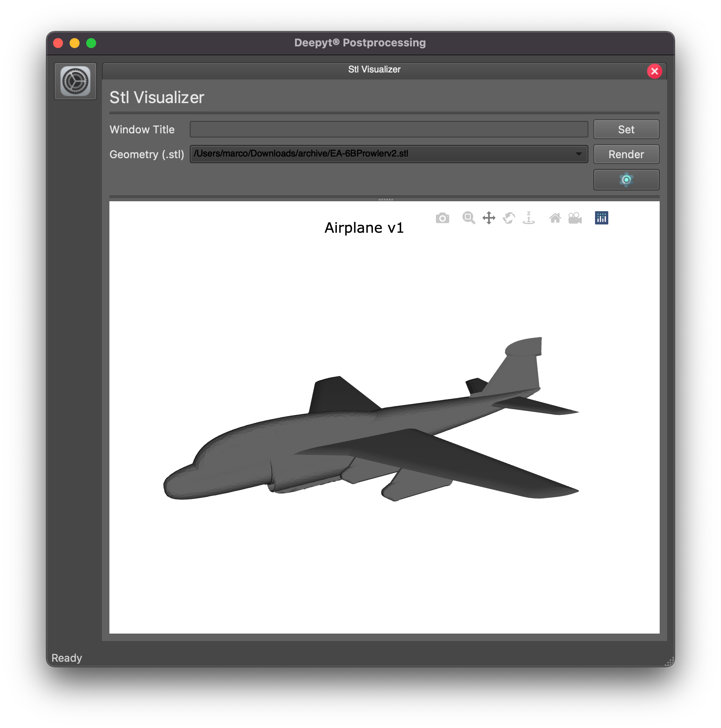Viewport: 721px width, 728px height.
Task: Focus the Window Title input field
Action: [389, 129]
